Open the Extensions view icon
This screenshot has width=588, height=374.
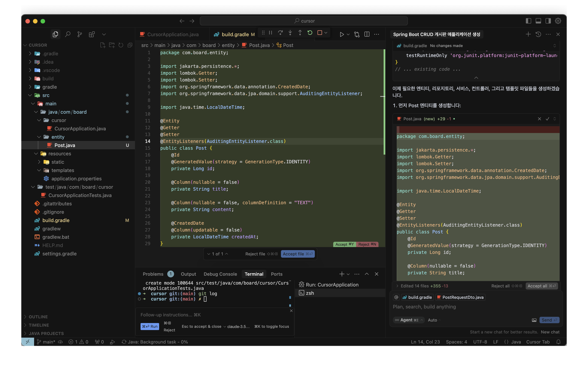(92, 34)
